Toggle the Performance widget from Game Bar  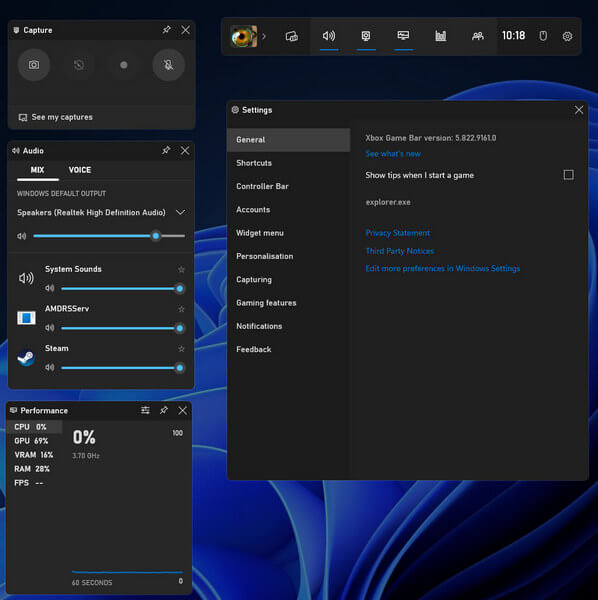point(403,36)
